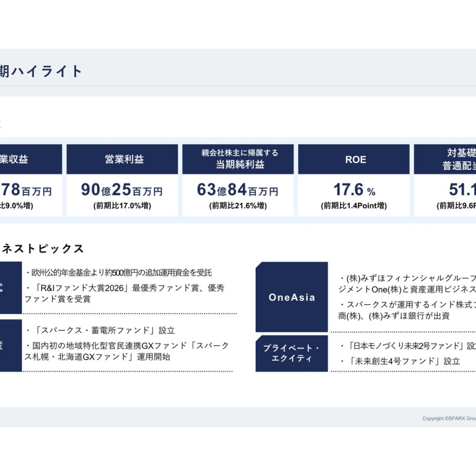Click the R&Iファンド大賞2026 bullet text
The height and width of the screenshot is (476, 476).
[125, 293]
